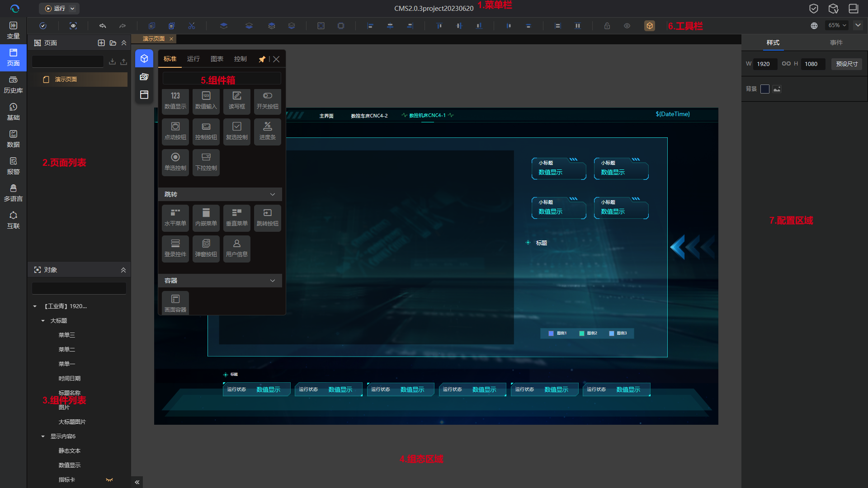The image size is (868, 488).
Task: Add 复选控制 checkbox component
Action: pyautogui.click(x=237, y=131)
